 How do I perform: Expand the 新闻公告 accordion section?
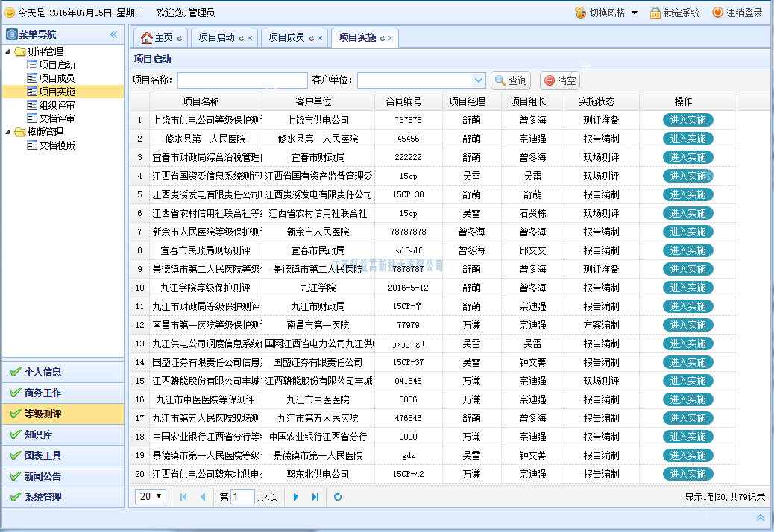63,476
